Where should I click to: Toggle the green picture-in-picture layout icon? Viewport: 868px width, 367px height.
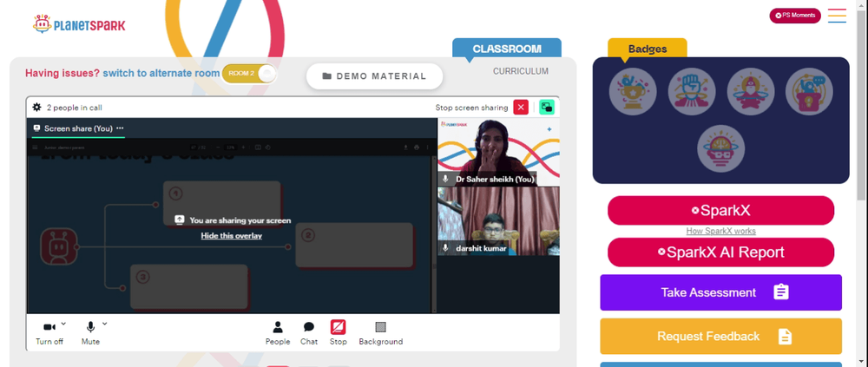pyautogui.click(x=547, y=108)
